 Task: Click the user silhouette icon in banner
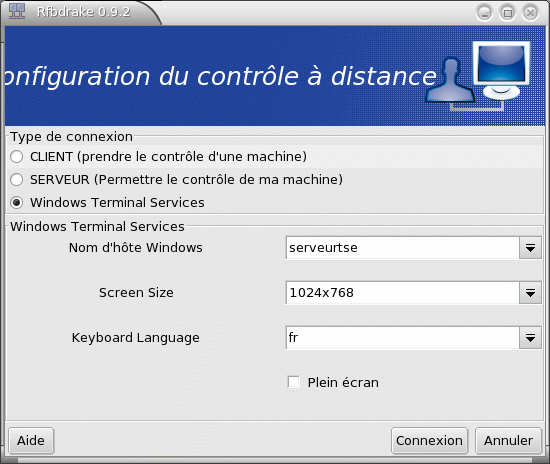[x=450, y=81]
